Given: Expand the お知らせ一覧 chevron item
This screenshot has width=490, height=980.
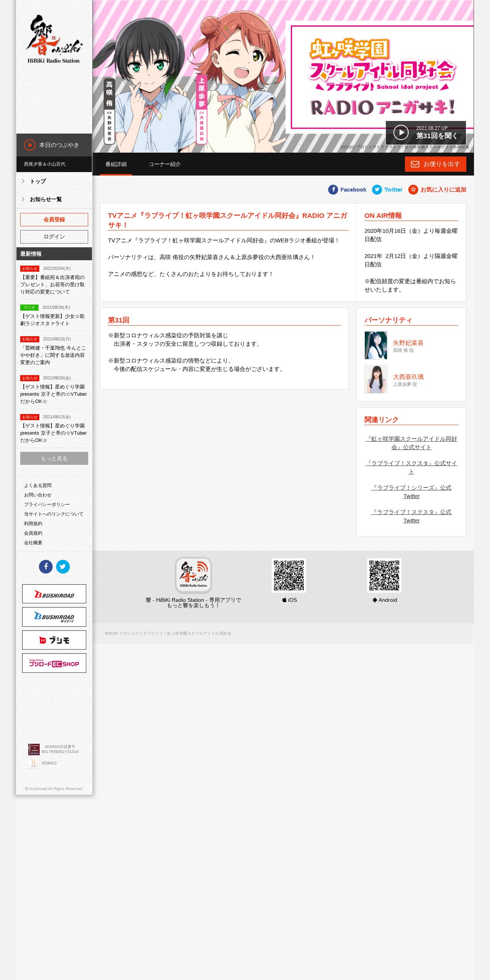Looking at the screenshot, I should tap(54, 199).
